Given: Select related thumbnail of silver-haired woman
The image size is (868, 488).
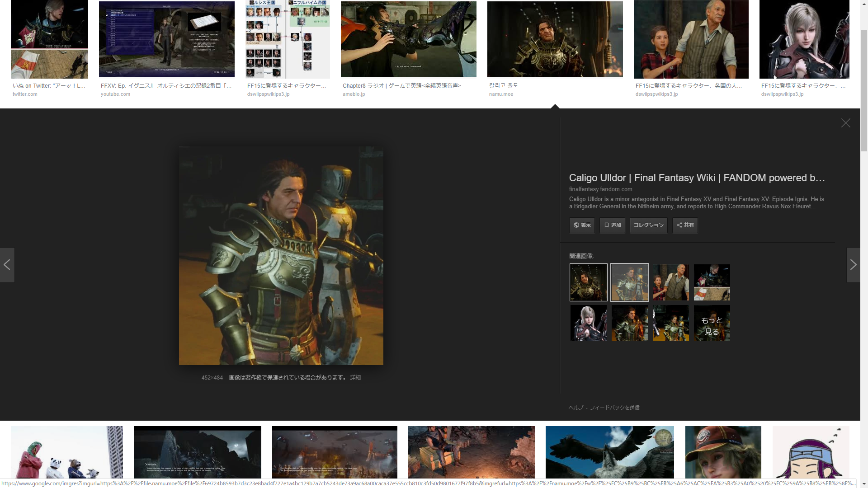Looking at the screenshot, I should coord(588,324).
